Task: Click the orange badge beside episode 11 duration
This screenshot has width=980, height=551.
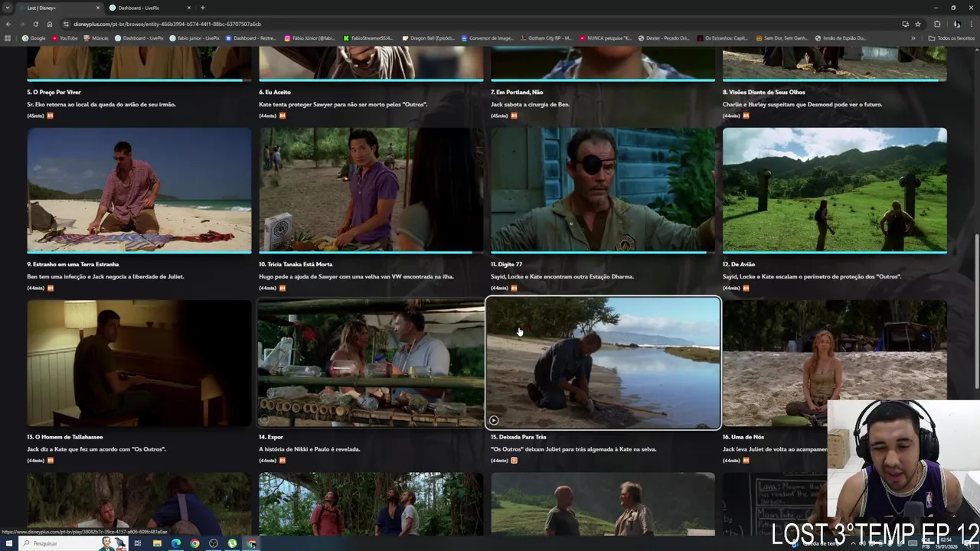Action: click(514, 288)
